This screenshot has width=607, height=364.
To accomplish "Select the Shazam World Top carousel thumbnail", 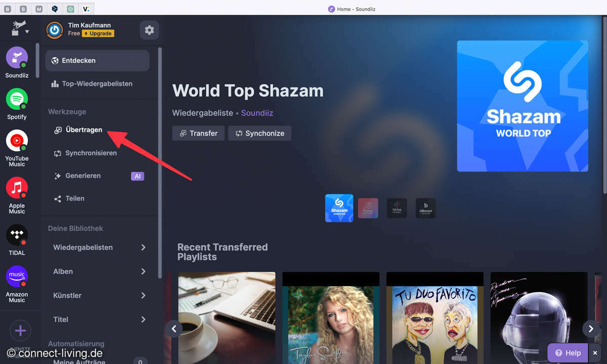I will (339, 208).
